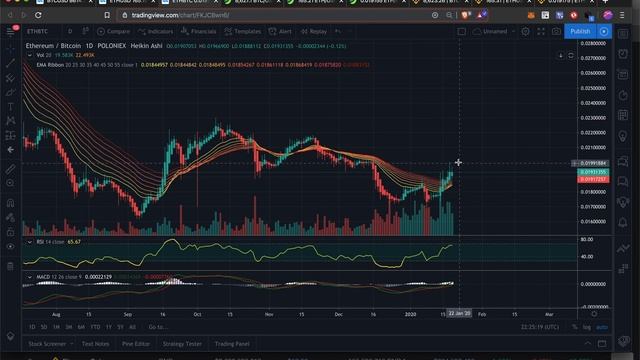Open the Calendar panel in right sidebar

(623, 115)
